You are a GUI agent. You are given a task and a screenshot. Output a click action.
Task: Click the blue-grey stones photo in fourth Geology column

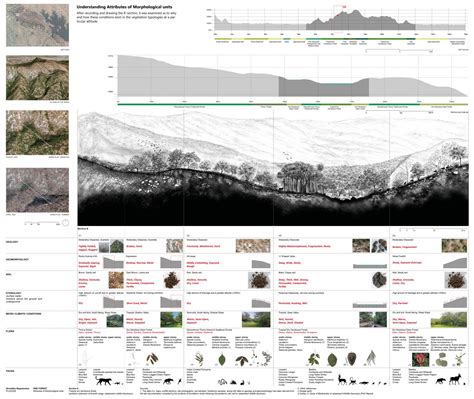379,246
